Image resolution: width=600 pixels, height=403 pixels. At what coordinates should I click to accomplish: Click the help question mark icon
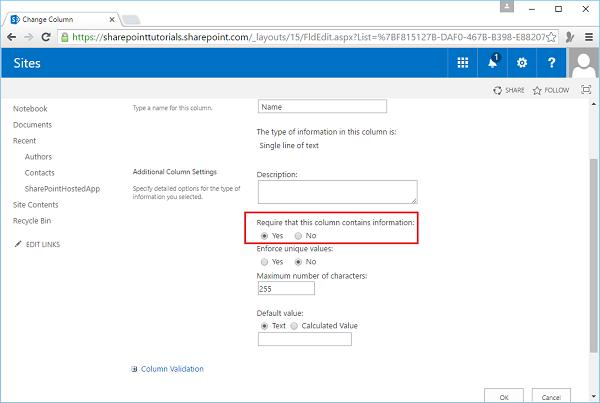(x=551, y=62)
